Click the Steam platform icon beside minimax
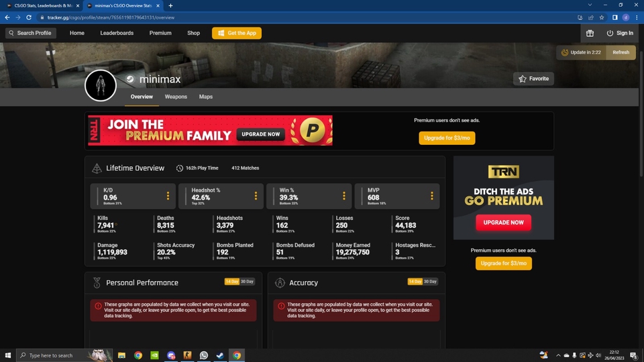This screenshot has height=362, width=644. coord(129,79)
